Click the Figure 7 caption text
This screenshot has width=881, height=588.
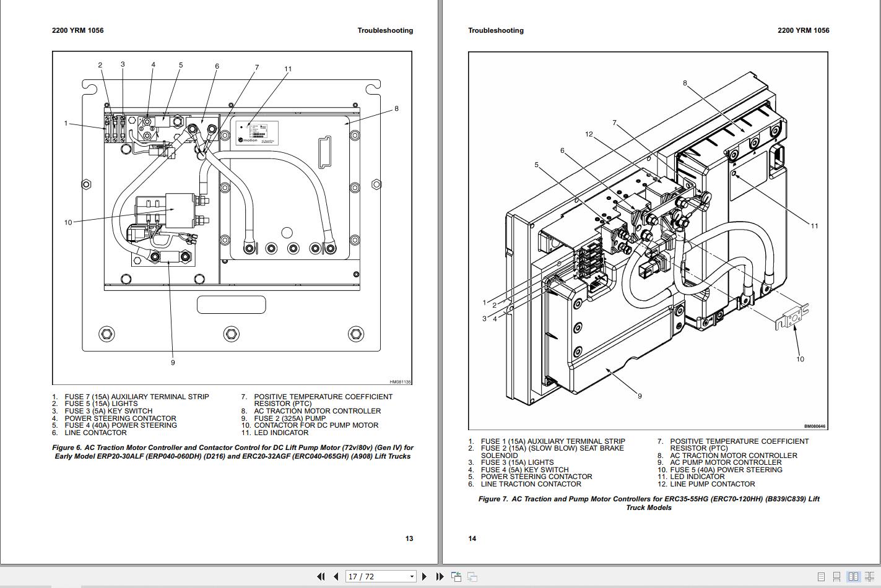coord(649,503)
